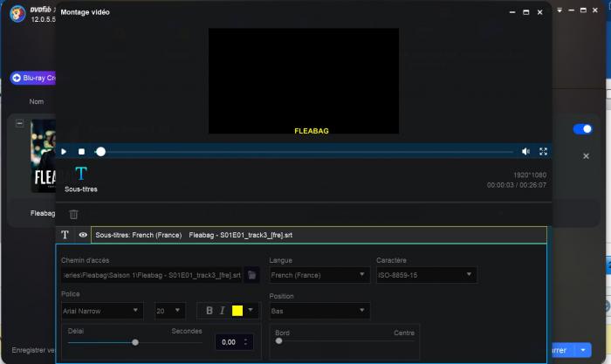This screenshot has width=611, height=364.
Task: Click the yellow font color swatch
Action: tap(237, 311)
